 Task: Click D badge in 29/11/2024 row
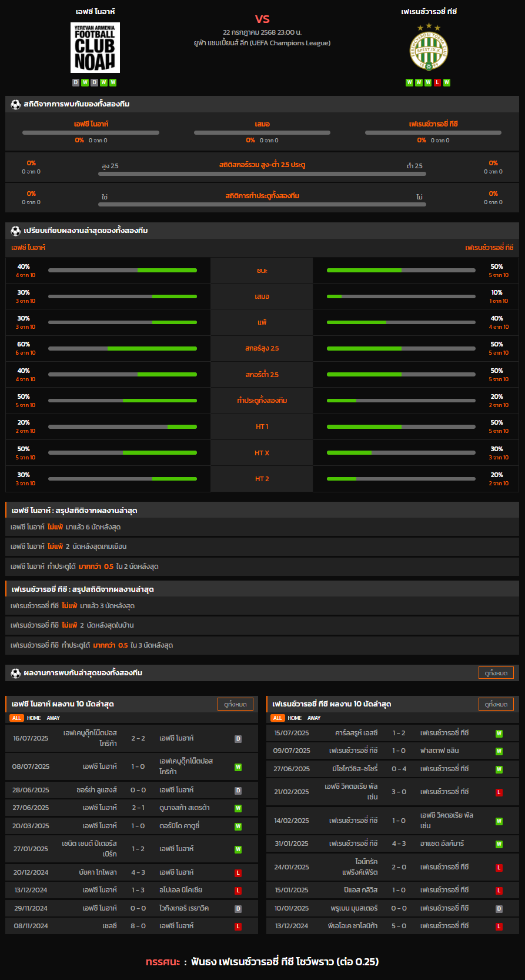pos(238,909)
